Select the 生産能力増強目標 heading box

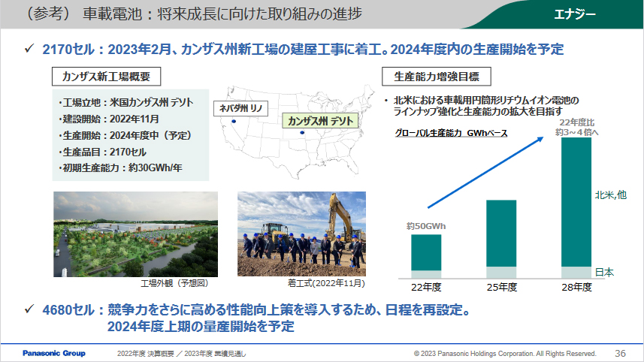tap(436, 77)
